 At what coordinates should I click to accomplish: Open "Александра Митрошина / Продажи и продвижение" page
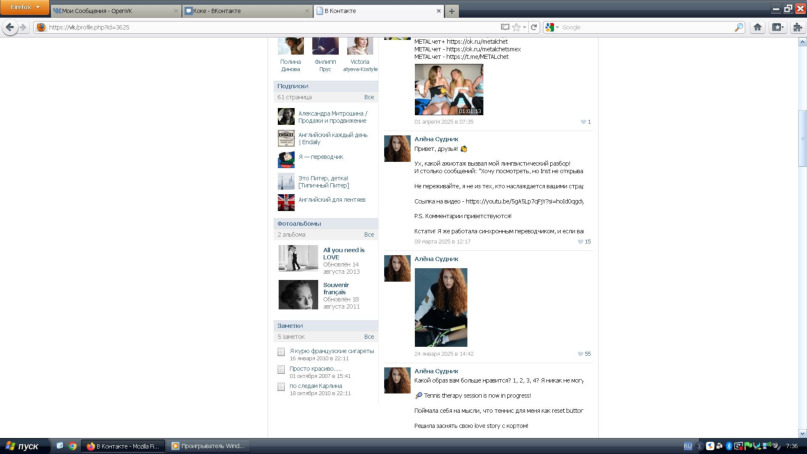click(333, 117)
